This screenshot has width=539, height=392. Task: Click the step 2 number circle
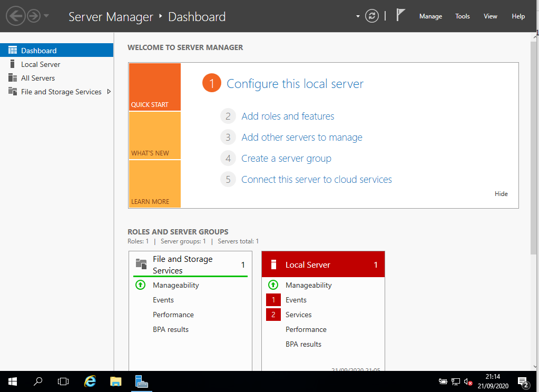(x=228, y=116)
